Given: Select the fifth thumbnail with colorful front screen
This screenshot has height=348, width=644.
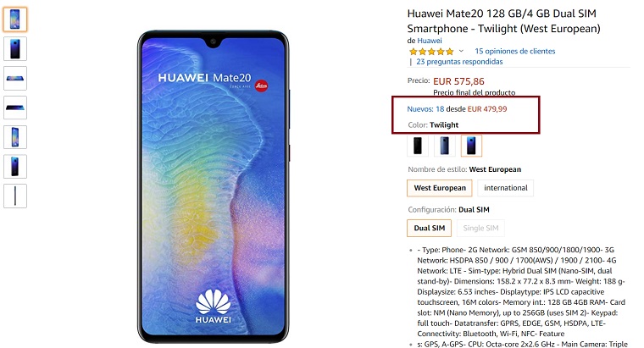Looking at the screenshot, I should click(x=15, y=137).
